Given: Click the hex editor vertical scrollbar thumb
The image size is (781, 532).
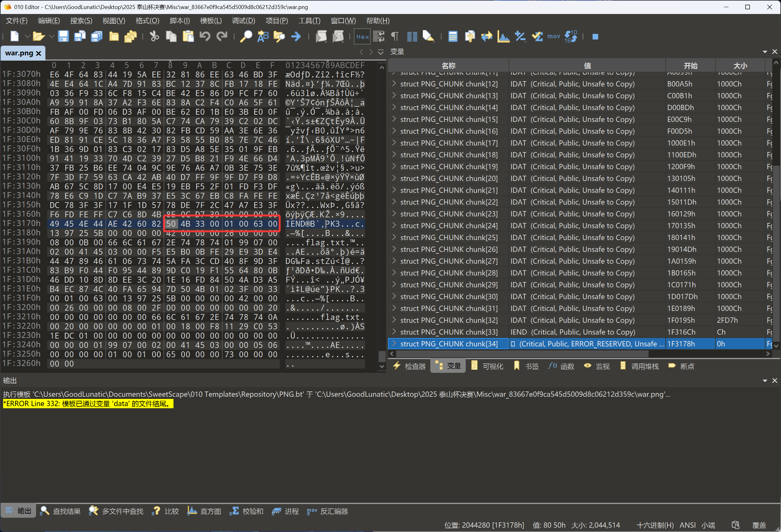Looking at the screenshot, I should 382,356.
